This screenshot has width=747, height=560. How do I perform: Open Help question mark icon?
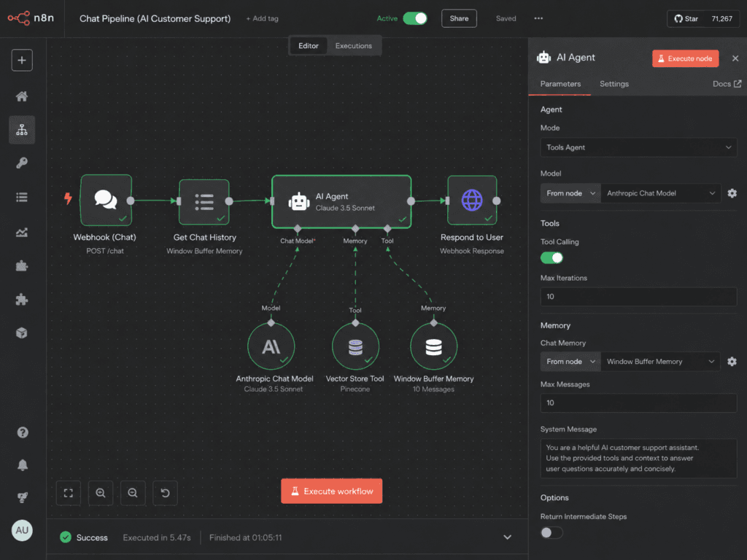pos(23,432)
